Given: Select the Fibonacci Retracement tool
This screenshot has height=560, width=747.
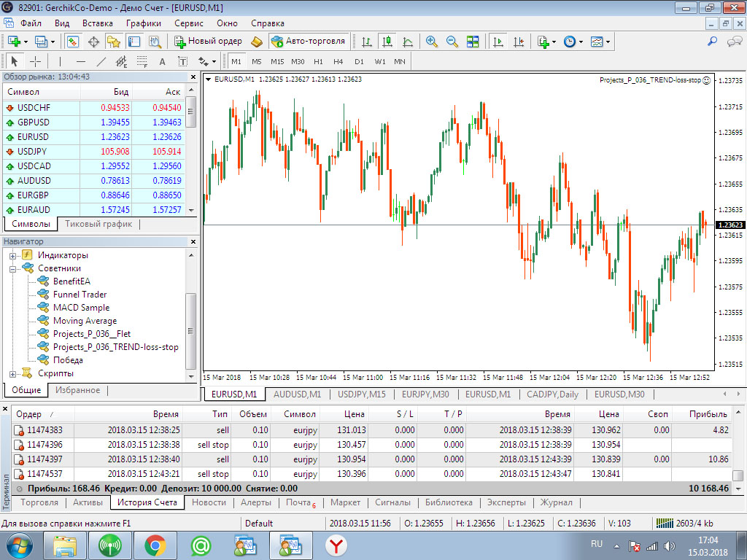Looking at the screenshot, I should click(142, 61).
